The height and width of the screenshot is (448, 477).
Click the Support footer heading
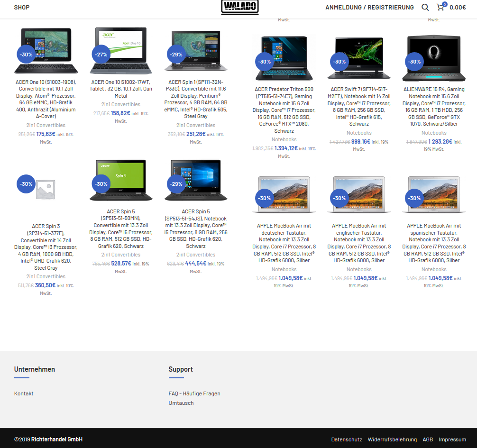[x=181, y=369]
